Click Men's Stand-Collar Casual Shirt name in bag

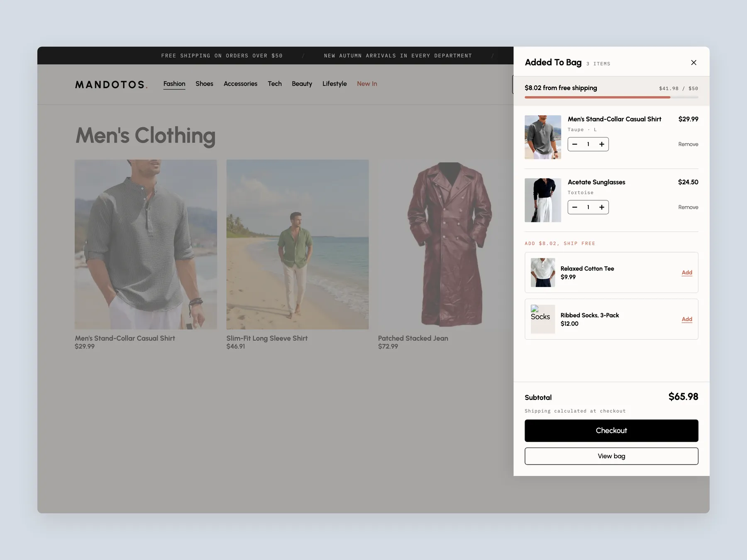click(x=614, y=119)
